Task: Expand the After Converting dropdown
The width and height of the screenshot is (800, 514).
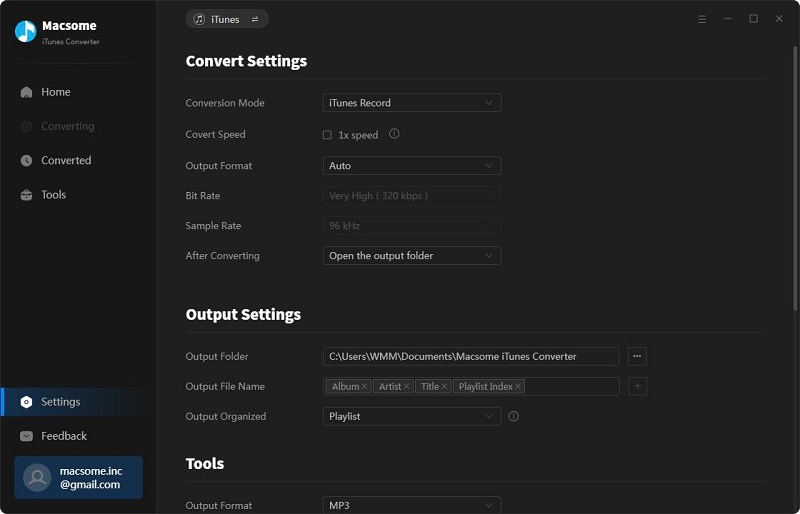Action: (x=412, y=256)
